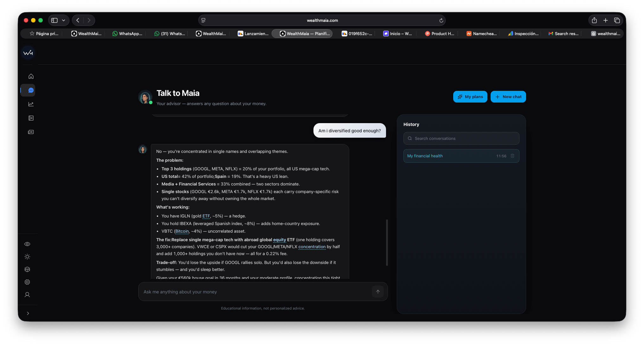Open the user profile icon
This screenshot has width=644, height=345.
tap(27, 295)
